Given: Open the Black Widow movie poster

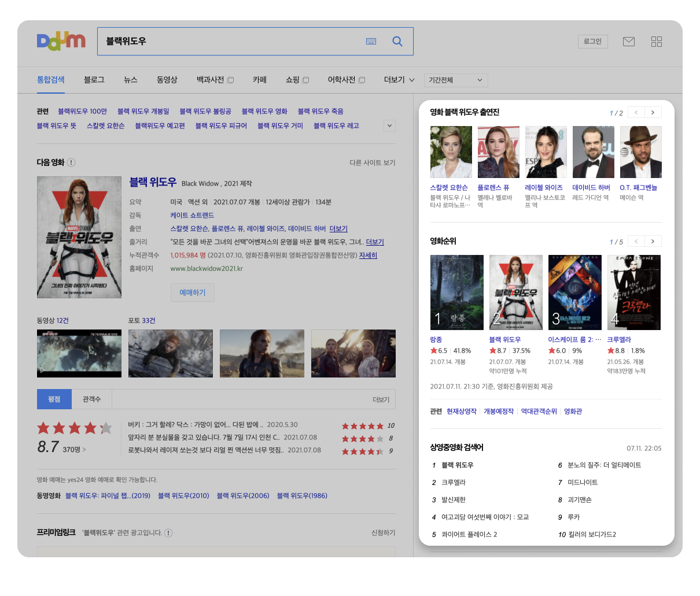Looking at the screenshot, I should click(79, 238).
